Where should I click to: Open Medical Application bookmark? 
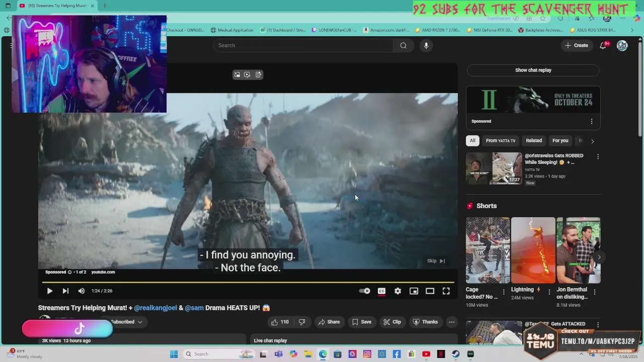point(232,30)
